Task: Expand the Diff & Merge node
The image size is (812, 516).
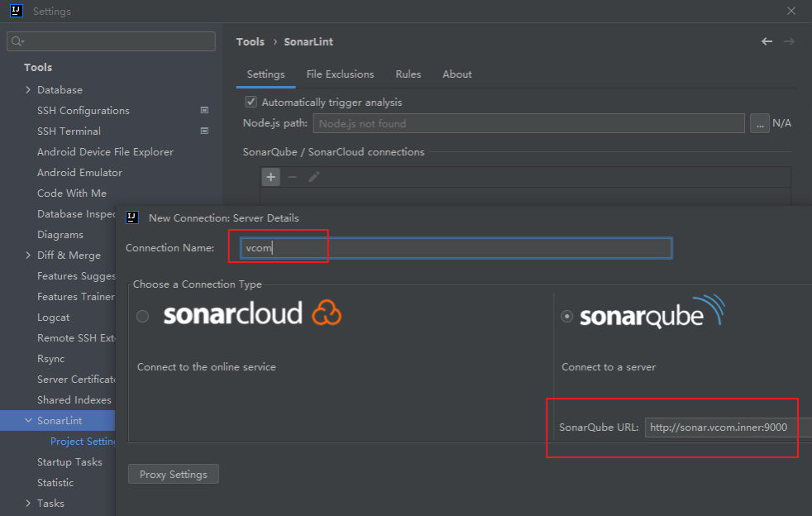Action: 28,255
